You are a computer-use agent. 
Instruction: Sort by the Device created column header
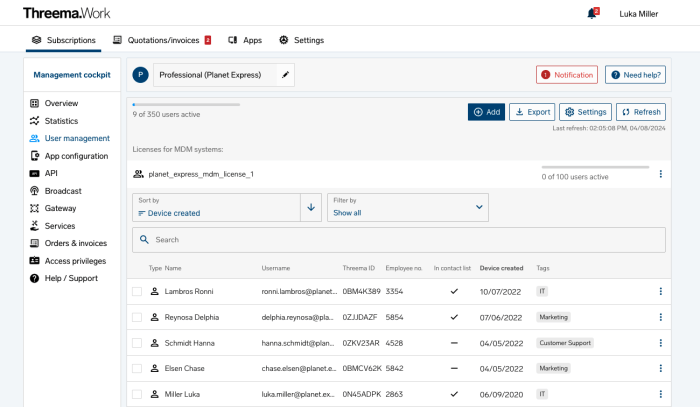coord(501,268)
